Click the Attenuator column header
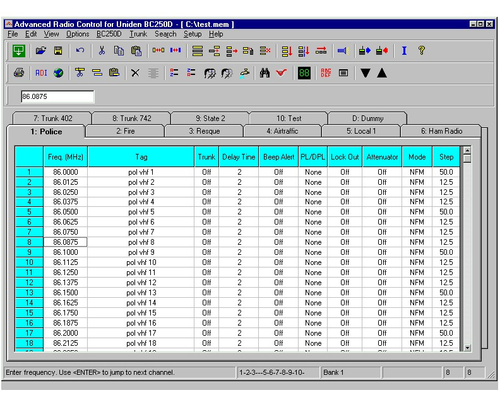The height and width of the screenshot is (398, 500). pyautogui.click(x=382, y=157)
